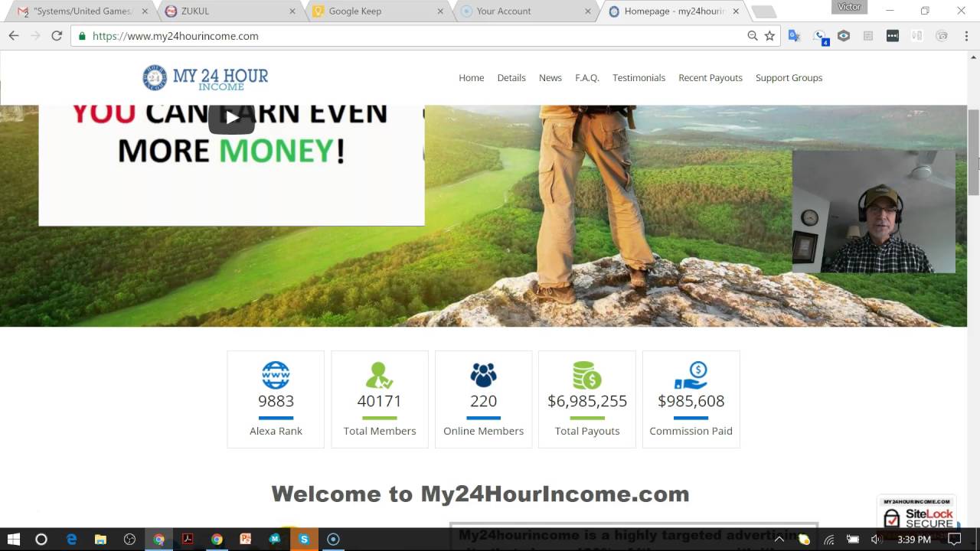
Task: Open the Action Center notifications icon
Action: pyautogui.click(x=954, y=540)
